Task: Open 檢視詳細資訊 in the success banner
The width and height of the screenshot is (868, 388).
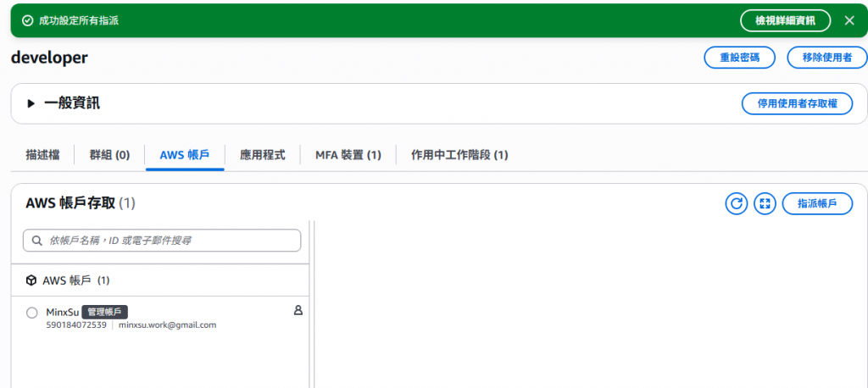Action: 786,20
